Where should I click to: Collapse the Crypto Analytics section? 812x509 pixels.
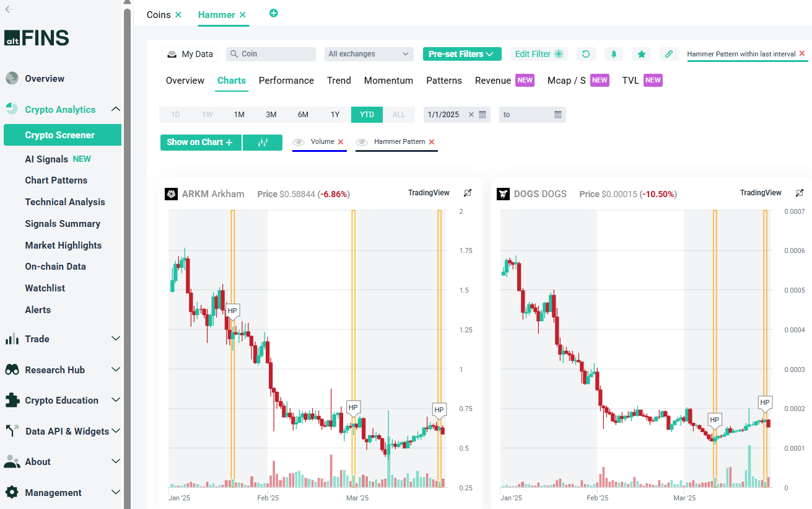tap(115, 109)
